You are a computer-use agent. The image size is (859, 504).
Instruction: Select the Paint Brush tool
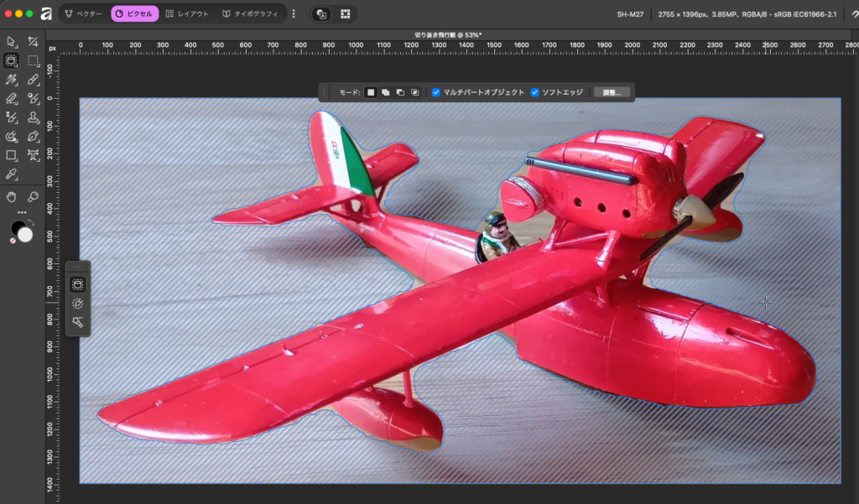tap(33, 80)
